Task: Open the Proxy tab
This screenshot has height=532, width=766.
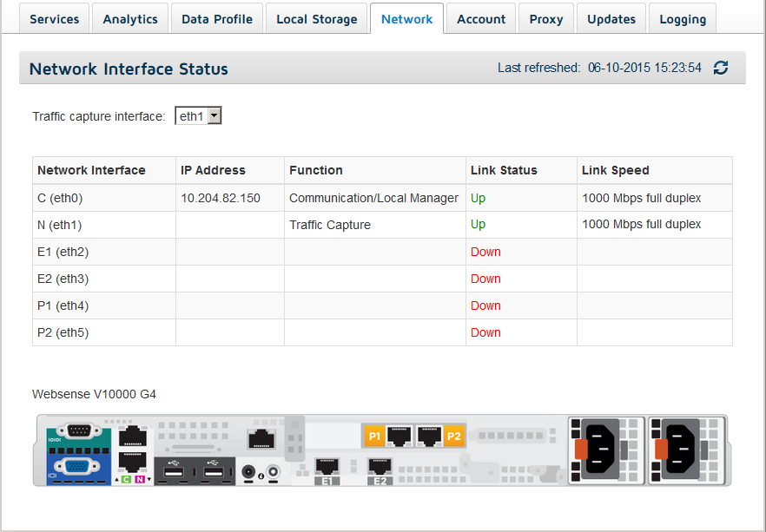Action: 546,19
